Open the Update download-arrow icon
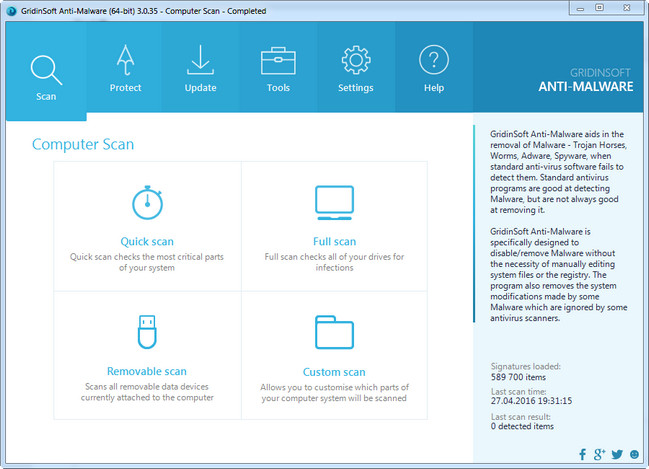The width and height of the screenshot is (649, 469). 200,60
